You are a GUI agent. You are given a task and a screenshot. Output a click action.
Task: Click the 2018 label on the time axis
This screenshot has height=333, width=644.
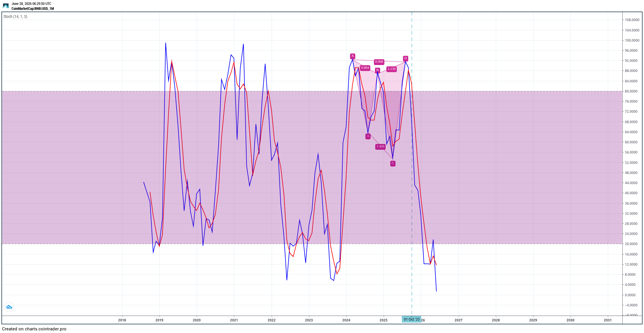(x=122, y=320)
